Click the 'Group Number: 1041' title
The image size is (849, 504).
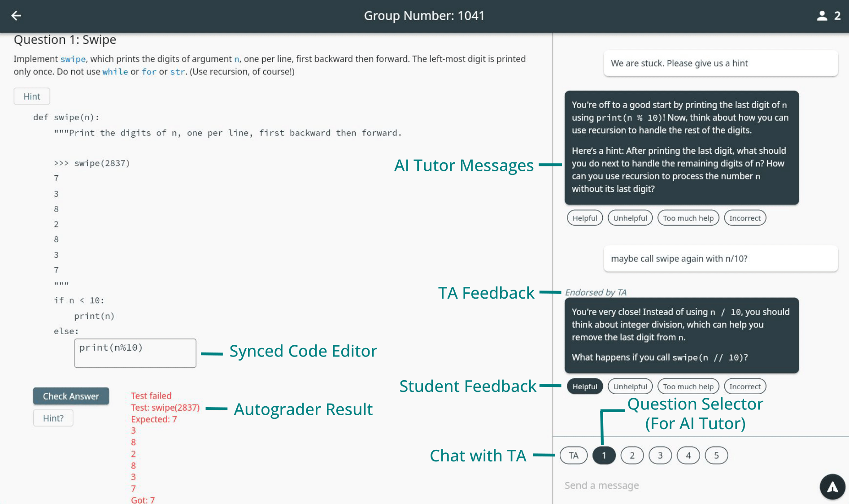tap(424, 16)
